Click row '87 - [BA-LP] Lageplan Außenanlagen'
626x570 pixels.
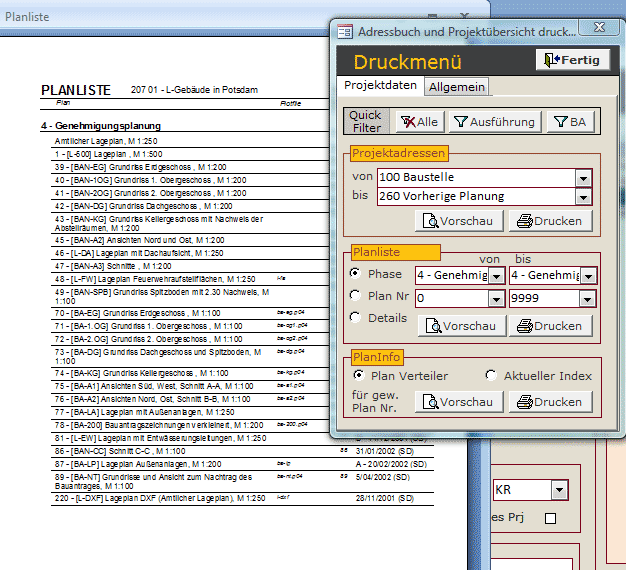[x=138, y=465]
